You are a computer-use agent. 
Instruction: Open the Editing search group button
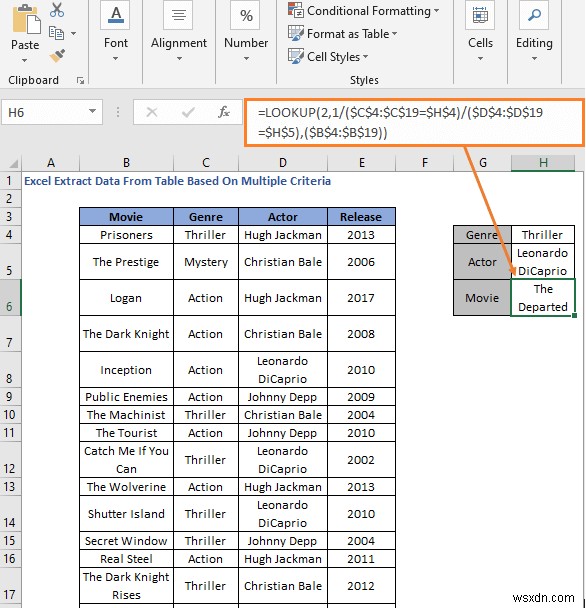pyautogui.click(x=534, y=32)
